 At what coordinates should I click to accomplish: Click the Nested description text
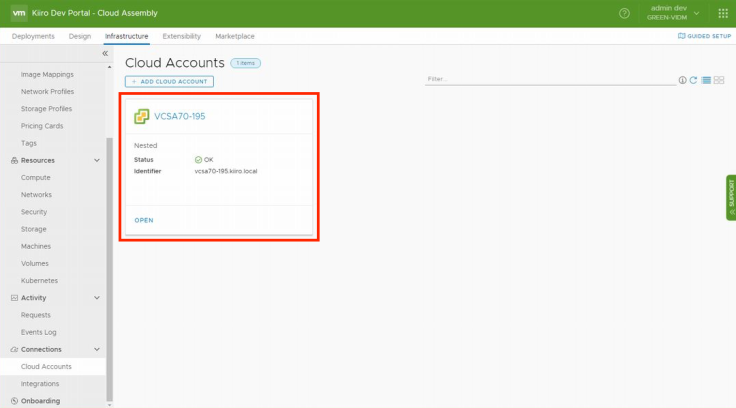[x=146, y=146]
